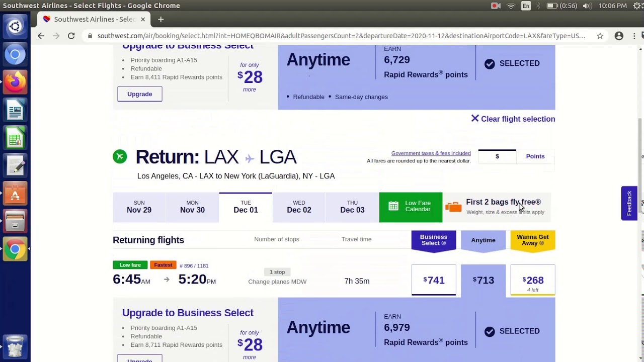Viewport: 644px width, 362px height.
Task: Click the SELECTED checkmark for 6,979 points fare
Action: pyautogui.click(x=490, y=331)
